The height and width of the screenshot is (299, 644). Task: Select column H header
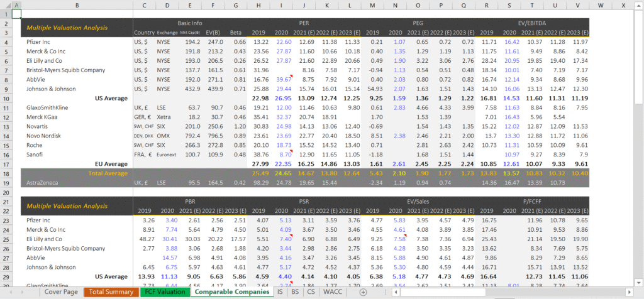258,5
